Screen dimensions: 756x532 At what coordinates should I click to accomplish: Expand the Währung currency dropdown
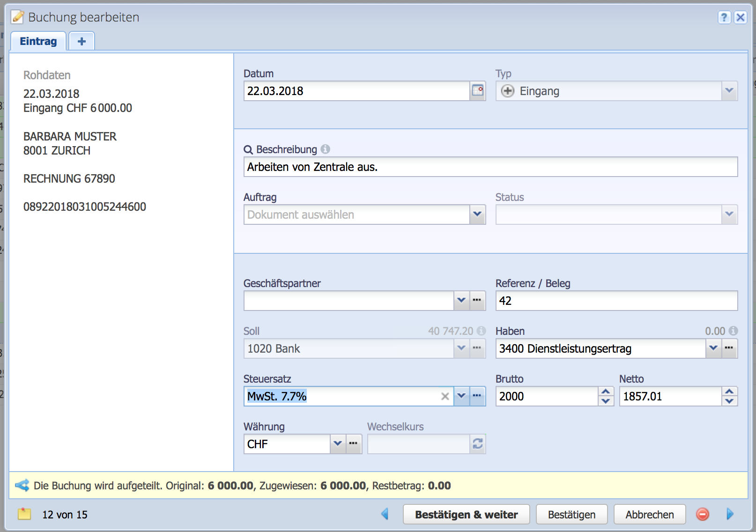337,443
